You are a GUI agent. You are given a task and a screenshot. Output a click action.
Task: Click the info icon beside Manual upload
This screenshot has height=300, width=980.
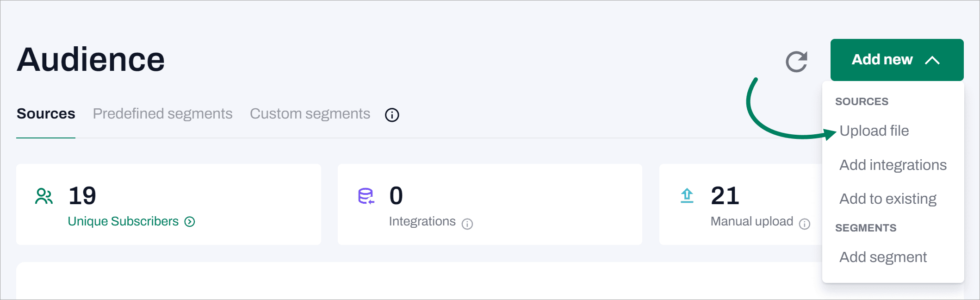tap(805, 224)
